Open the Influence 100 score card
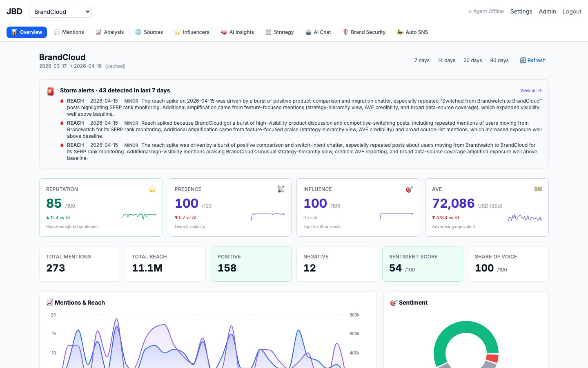 (358, 207)
